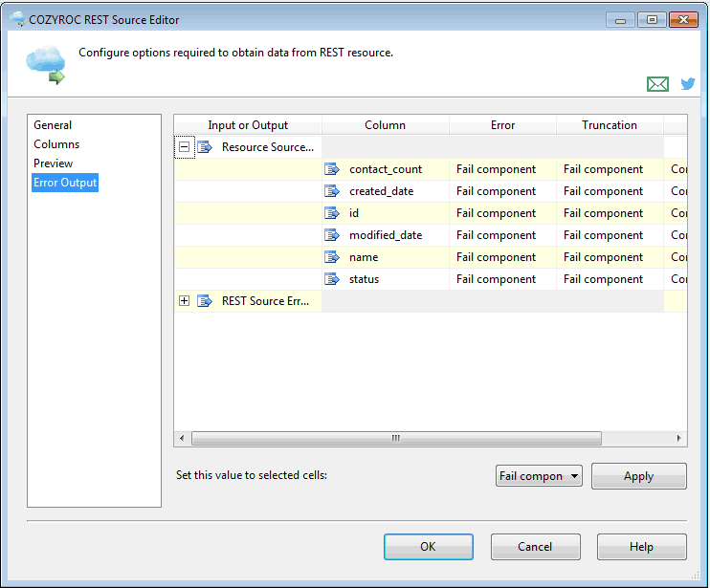Select Truncation cell for id row
The height and width of the screenshot is (588, 710).
(x=610, y=213)
